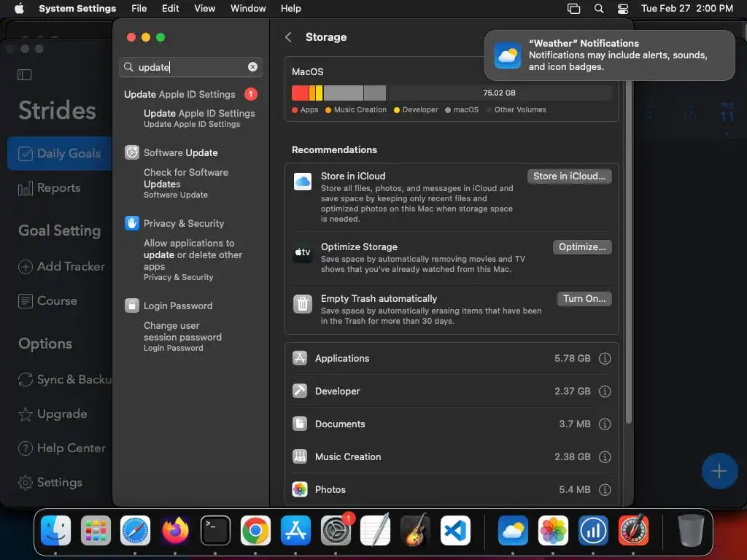The image size is (747, 560).
Task: Open Visual Studio Code from the Dock
Action: tap(455, 531)
